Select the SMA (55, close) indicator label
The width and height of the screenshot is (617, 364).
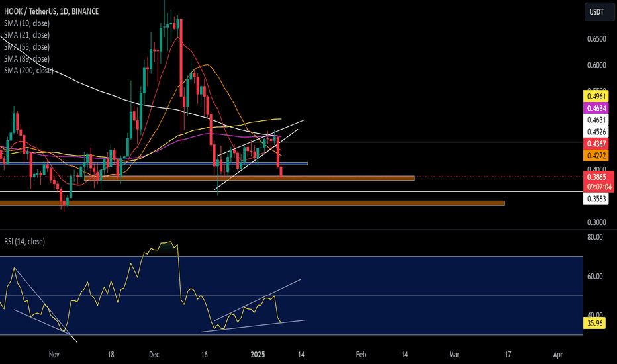click(x=26, y=47)
